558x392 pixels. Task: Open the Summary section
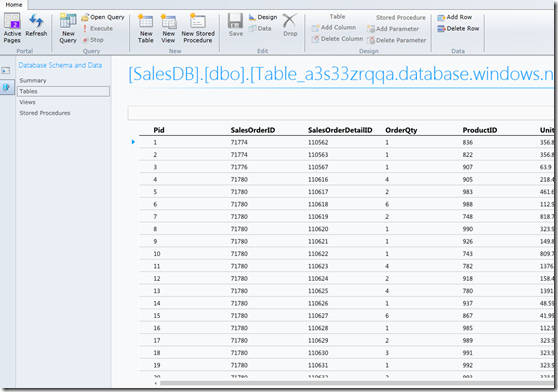33,80
